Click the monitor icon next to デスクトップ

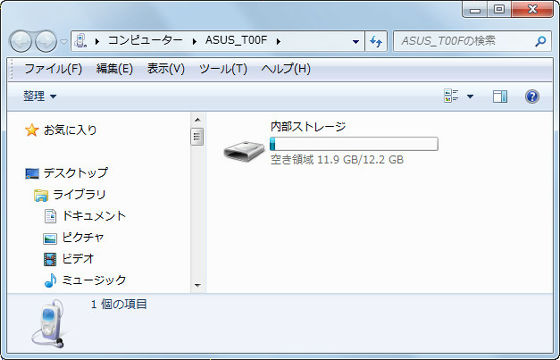(32, 174)
